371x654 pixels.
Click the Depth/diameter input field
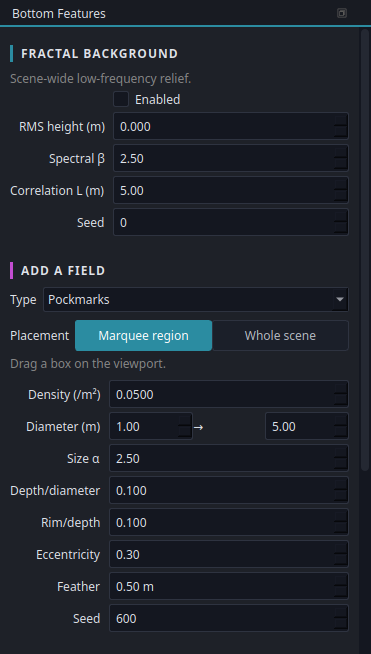pyautogui.click(x=229, y=490)
